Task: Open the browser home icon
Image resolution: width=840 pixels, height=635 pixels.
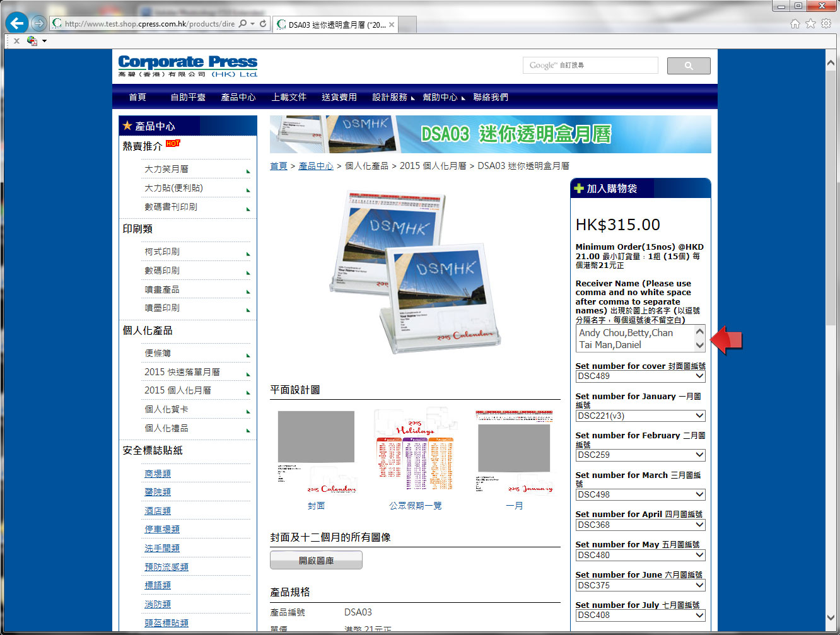Action: coord(795,24)
